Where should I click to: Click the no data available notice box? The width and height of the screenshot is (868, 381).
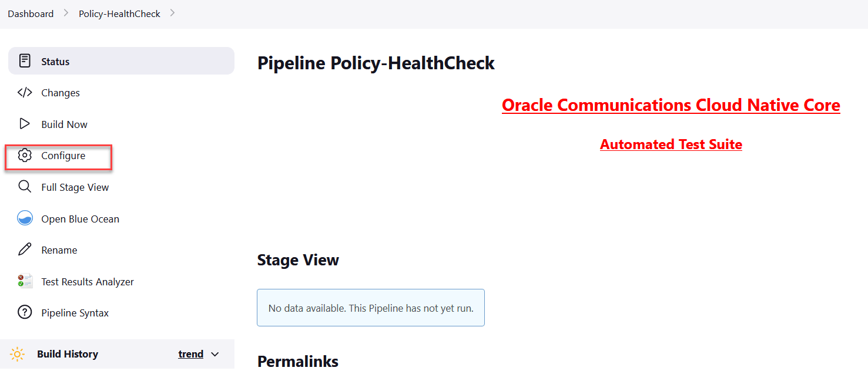[x=370, y=307]
